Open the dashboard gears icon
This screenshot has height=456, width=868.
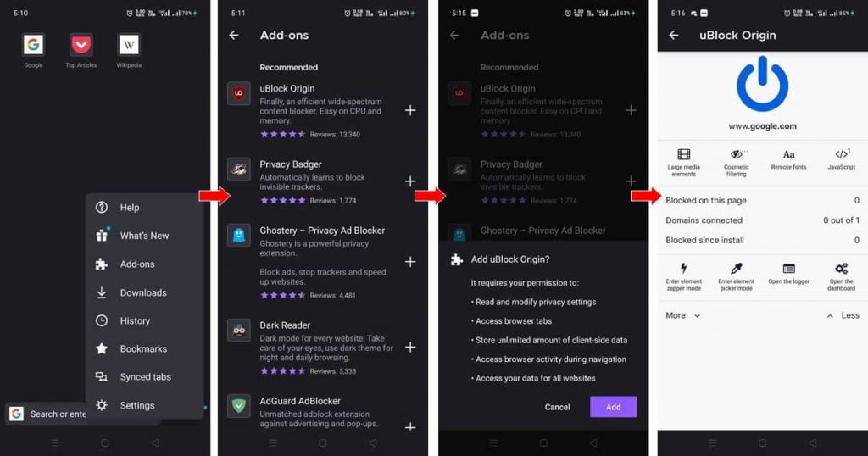842,269
